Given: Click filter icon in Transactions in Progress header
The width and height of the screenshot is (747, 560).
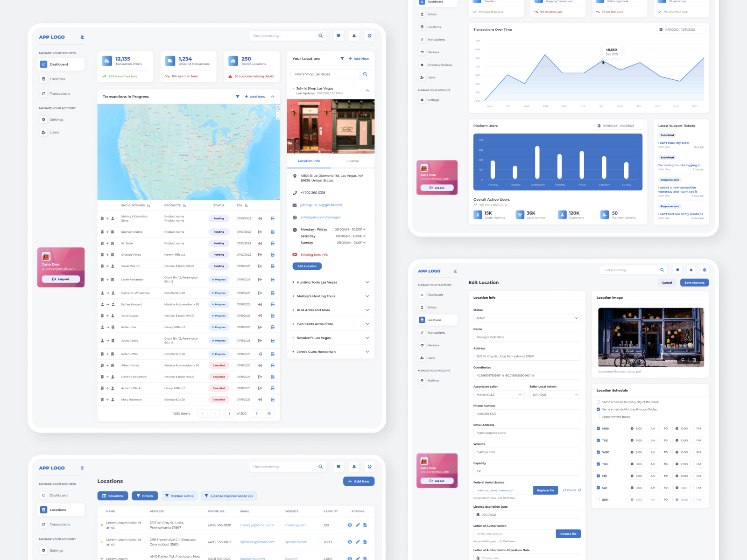Looking at the screenshot, I should [x=238, y=97].
